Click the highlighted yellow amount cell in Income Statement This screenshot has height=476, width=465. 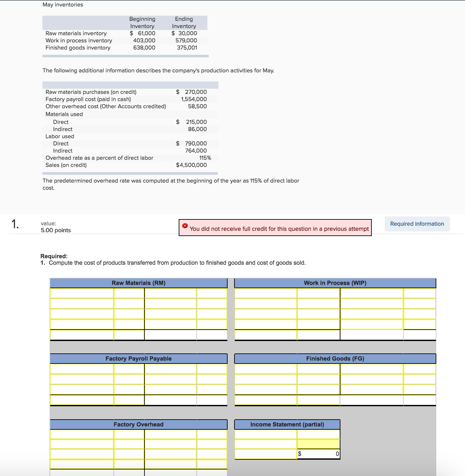(x=319, y=444)
